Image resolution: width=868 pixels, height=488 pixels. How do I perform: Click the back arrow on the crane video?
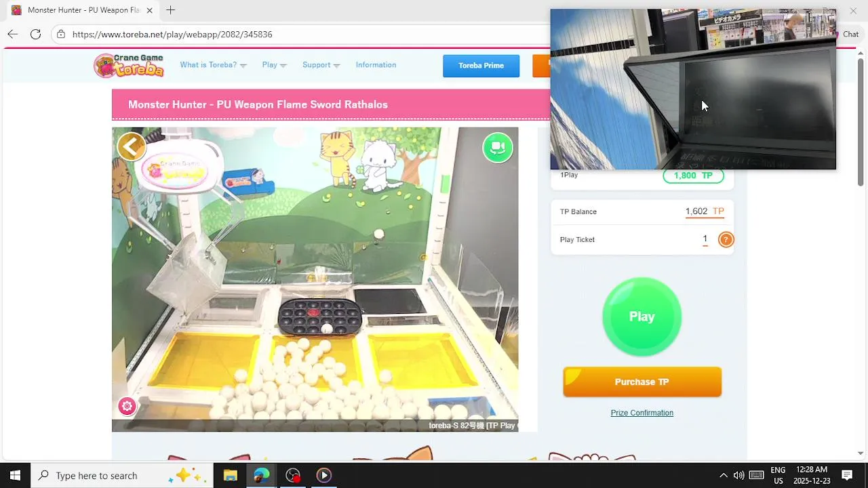click(x=132, y=146)
